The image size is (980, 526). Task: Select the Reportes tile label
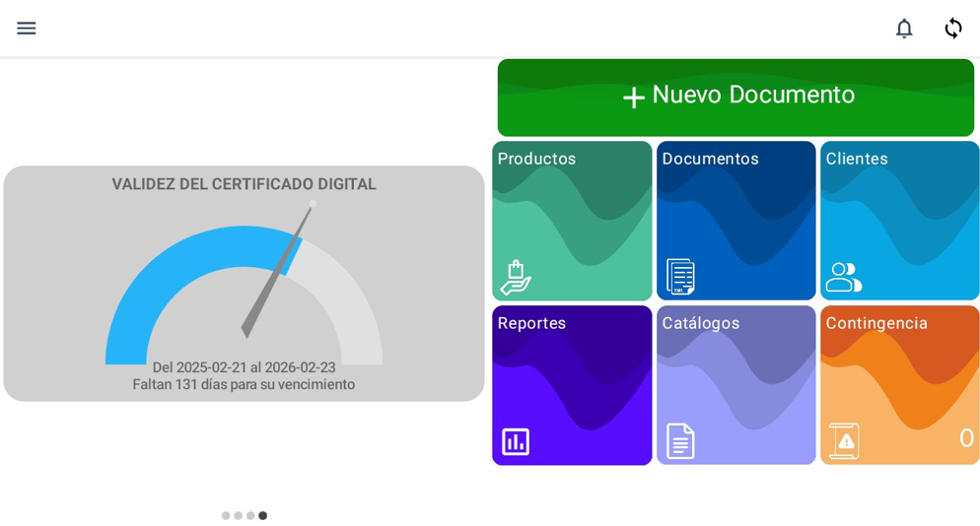pos(531,323)
